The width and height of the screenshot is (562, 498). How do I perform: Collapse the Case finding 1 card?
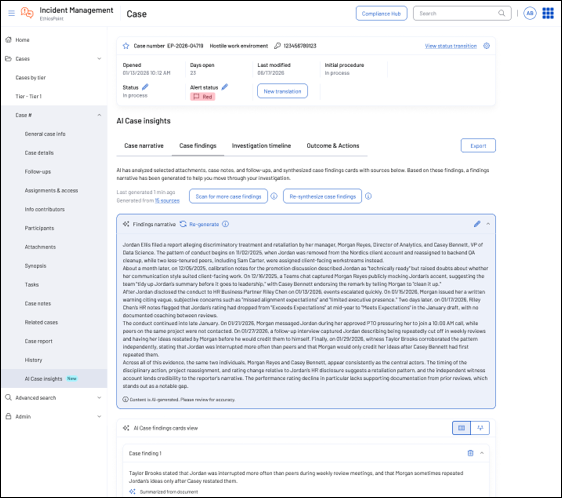(x=482, y=453)
